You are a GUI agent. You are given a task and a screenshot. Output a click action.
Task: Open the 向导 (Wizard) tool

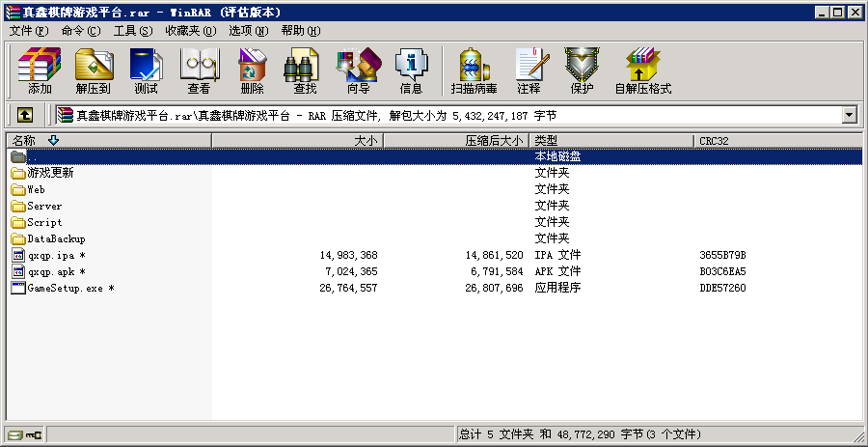pyautogui.click(x=358, y=71)
